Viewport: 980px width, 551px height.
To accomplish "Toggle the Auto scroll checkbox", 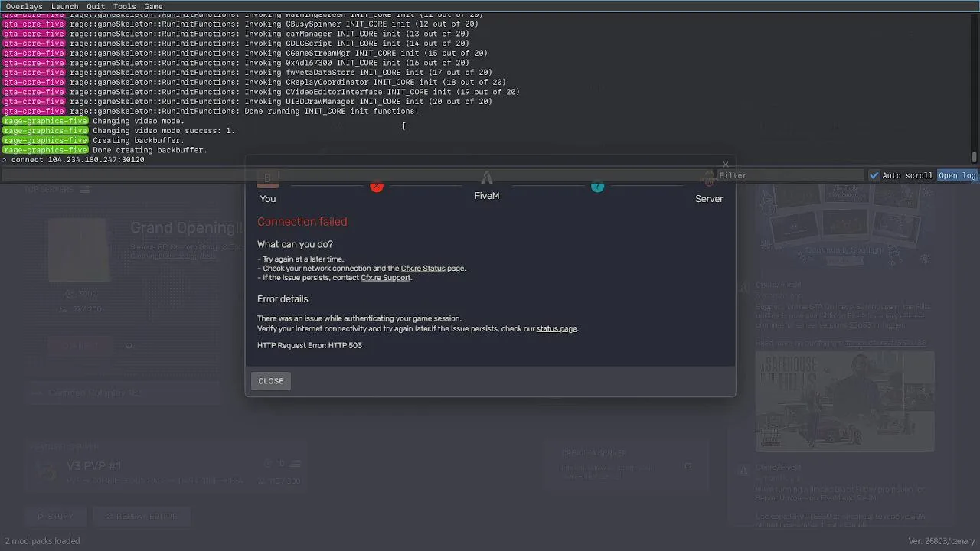I will point(874,175).
